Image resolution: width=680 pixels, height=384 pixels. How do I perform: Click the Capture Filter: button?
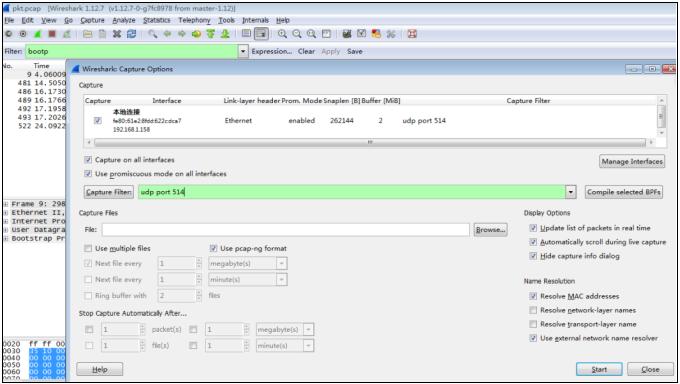point(108,192)
